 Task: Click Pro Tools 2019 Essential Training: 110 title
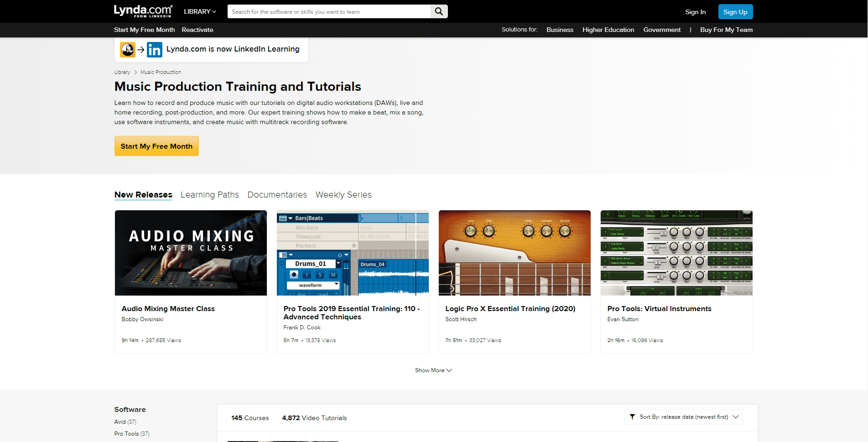352,313
